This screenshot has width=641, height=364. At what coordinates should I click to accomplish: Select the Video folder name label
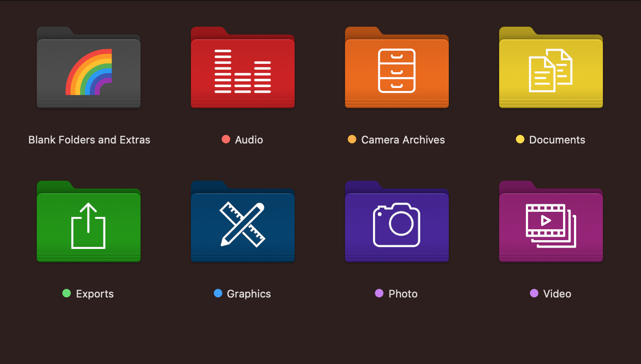pyautogui.click(x=557, y=294)
